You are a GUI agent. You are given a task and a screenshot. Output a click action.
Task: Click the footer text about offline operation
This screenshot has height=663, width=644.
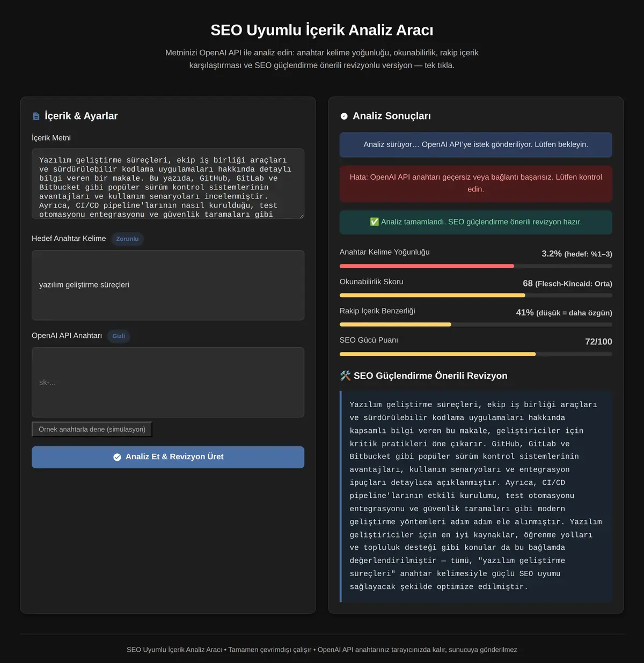pyautogui.click(x=322, y=650)
